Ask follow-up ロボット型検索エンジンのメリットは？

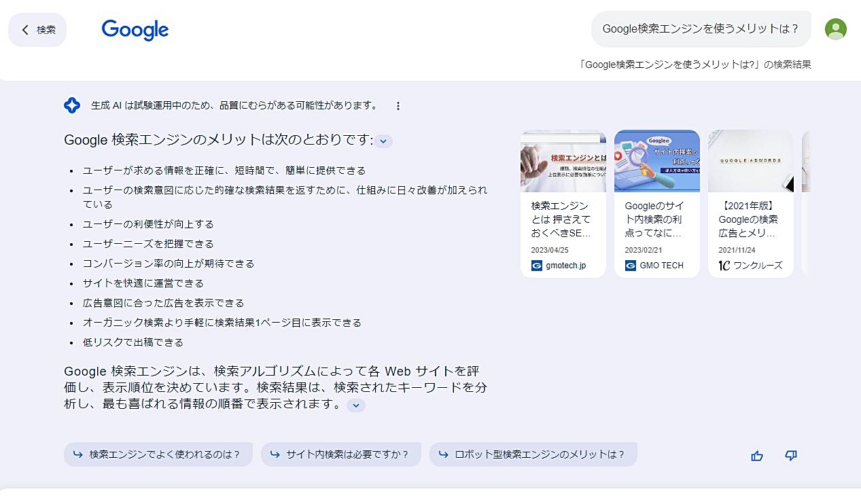point(533,454)
